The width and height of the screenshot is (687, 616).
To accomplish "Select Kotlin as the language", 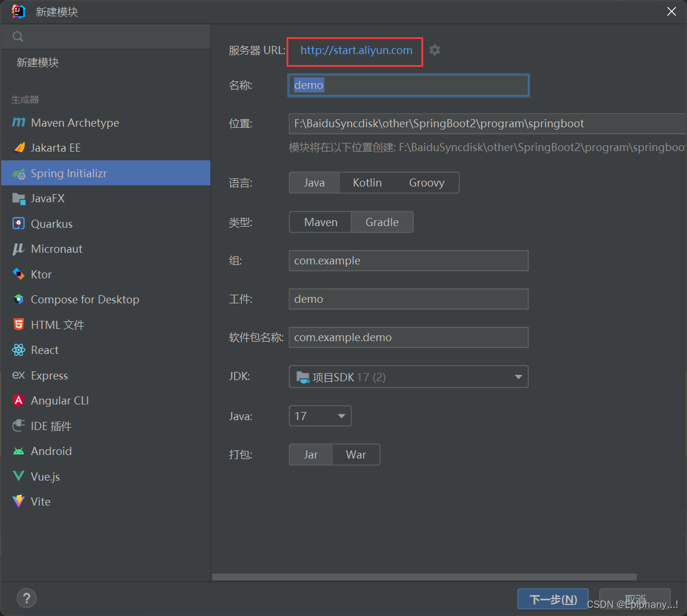I will (367, 182).
